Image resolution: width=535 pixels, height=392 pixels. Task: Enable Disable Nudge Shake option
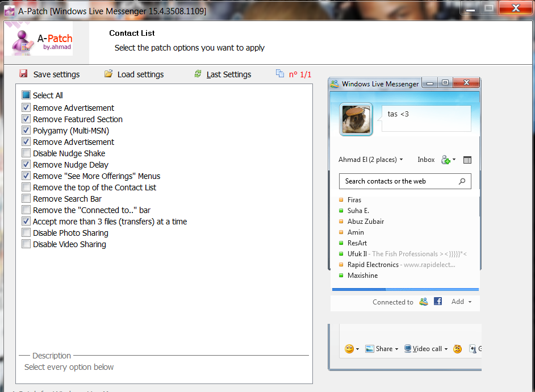(x=26, y=153)
